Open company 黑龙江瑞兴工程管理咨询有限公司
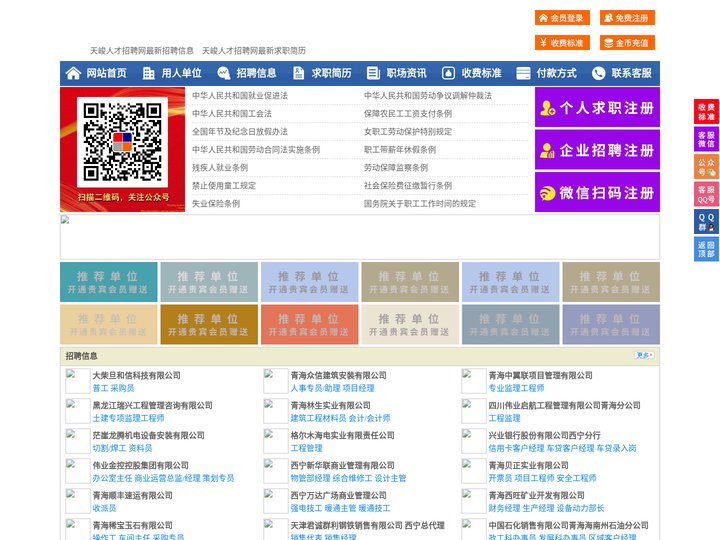Screen dimensions: 720x540 coord(152,405)
